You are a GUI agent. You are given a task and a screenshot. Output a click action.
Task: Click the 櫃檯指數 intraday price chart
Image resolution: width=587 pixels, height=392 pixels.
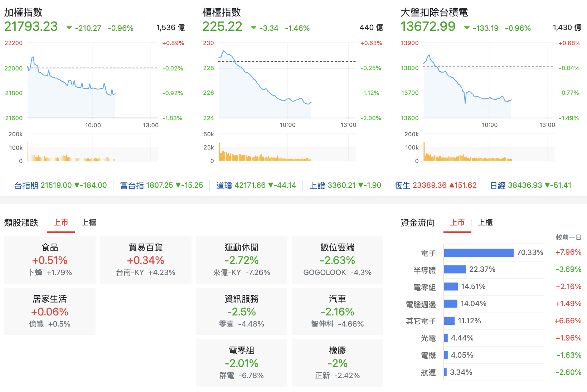(x=287, y=80)
